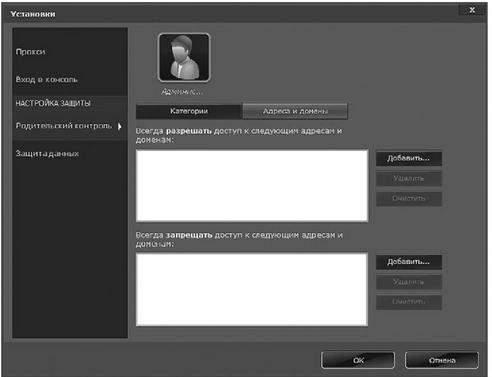This screenshot has height=377, width=492.
Task: Click Очистить for the blocked addresses list
Action: pos(409,302)
